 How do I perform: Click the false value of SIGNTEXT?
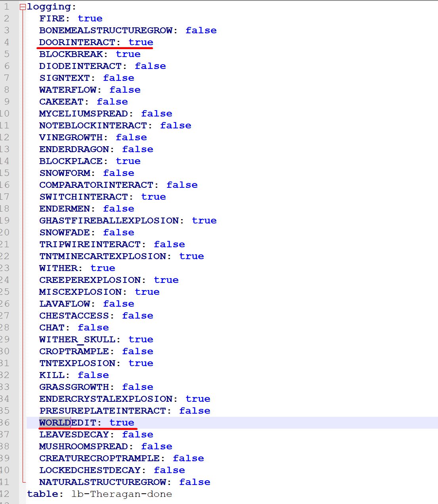(x=119, y=78)
